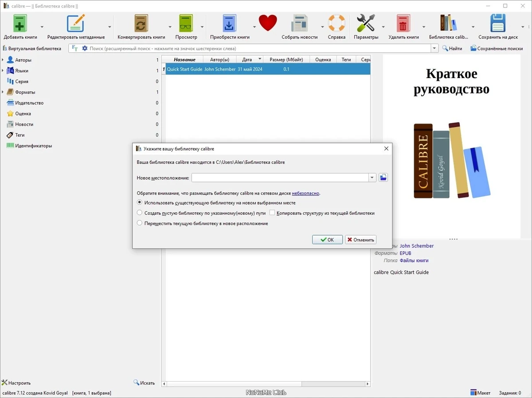The width and height of the screenshot is (532, 398).
Task: Click the Publisher (Издательство) category icon
Action: [x=10, y=102]
